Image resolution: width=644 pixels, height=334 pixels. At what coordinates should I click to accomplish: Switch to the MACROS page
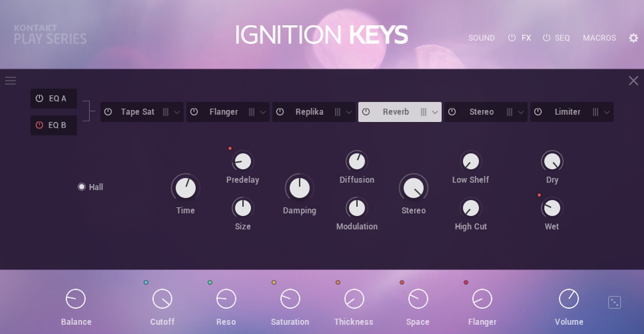(600, 38)
